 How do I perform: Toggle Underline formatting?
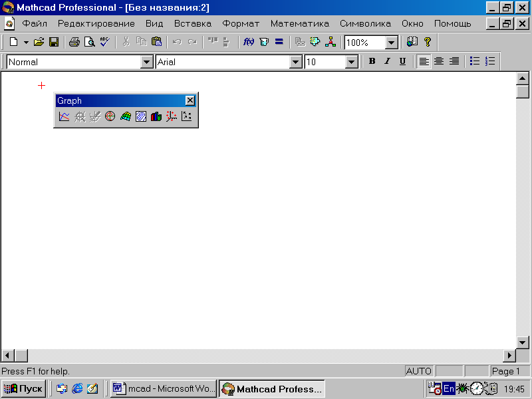point(402,61)
